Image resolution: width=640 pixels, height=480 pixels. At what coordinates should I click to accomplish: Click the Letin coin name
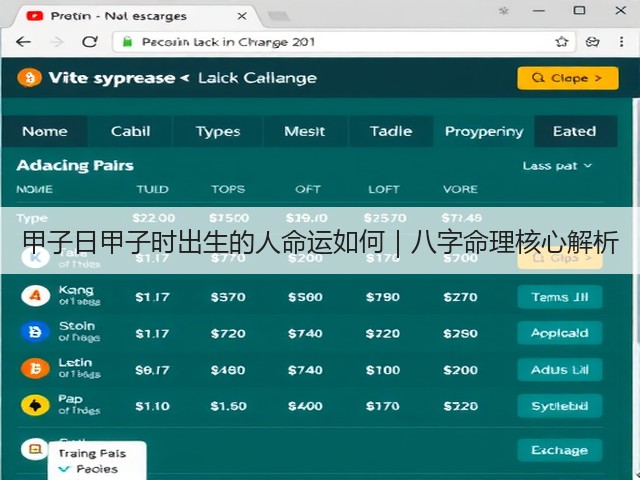(75, 362)
